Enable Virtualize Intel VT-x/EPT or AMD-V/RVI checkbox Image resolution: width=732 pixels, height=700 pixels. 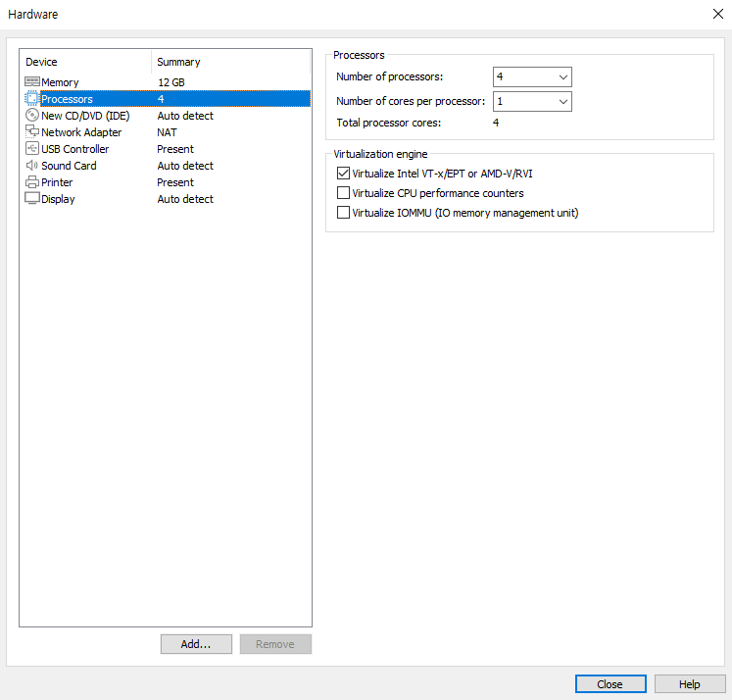click(x=343, y=174)
